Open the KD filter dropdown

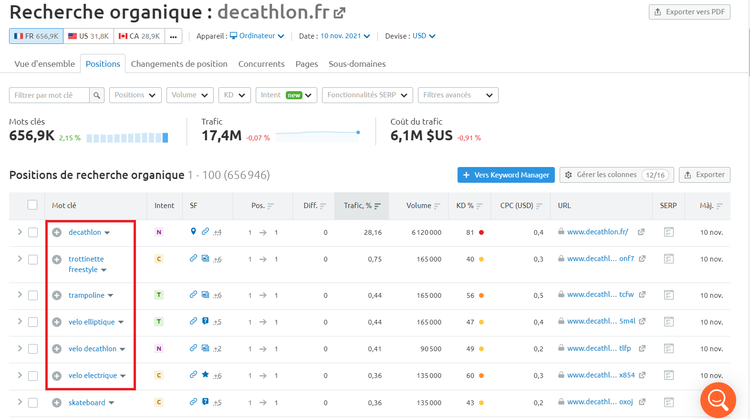tap(234, 95)
